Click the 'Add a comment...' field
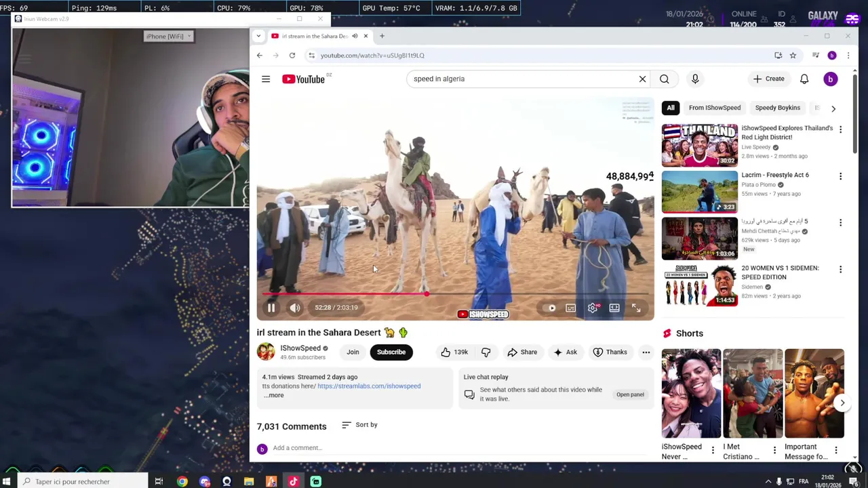 pos(461,448)
